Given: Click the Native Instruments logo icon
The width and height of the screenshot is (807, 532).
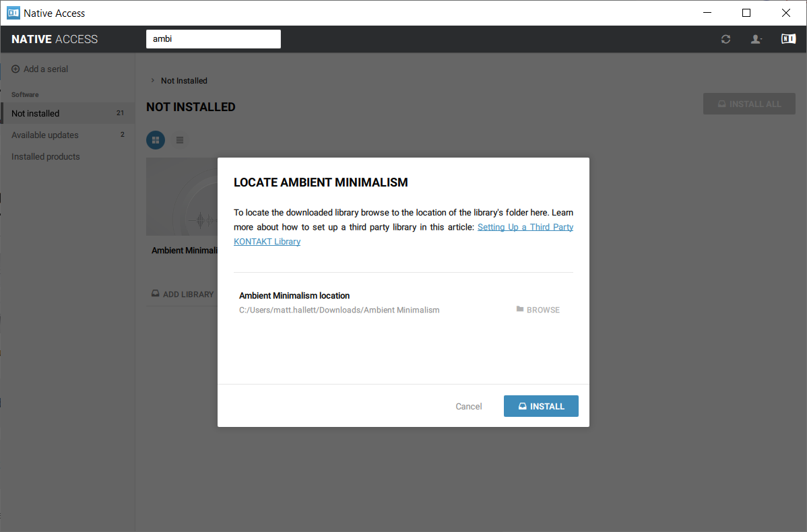Looking at the screenshot, I should 788,39.
